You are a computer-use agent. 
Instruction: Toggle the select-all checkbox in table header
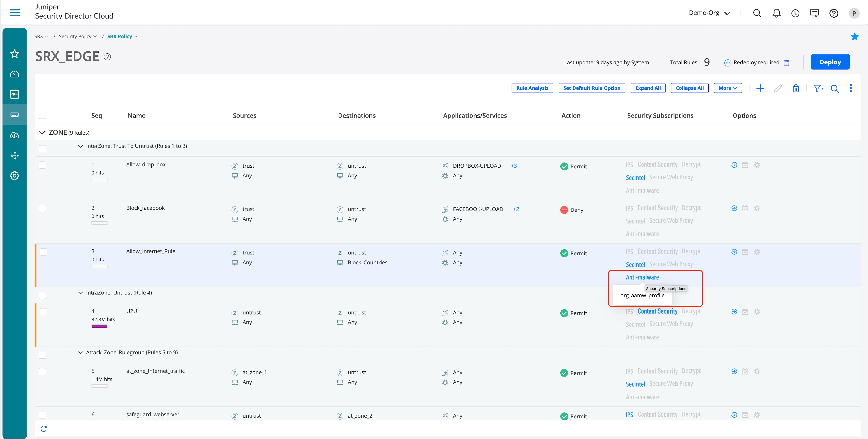click(x=42, y=116)
